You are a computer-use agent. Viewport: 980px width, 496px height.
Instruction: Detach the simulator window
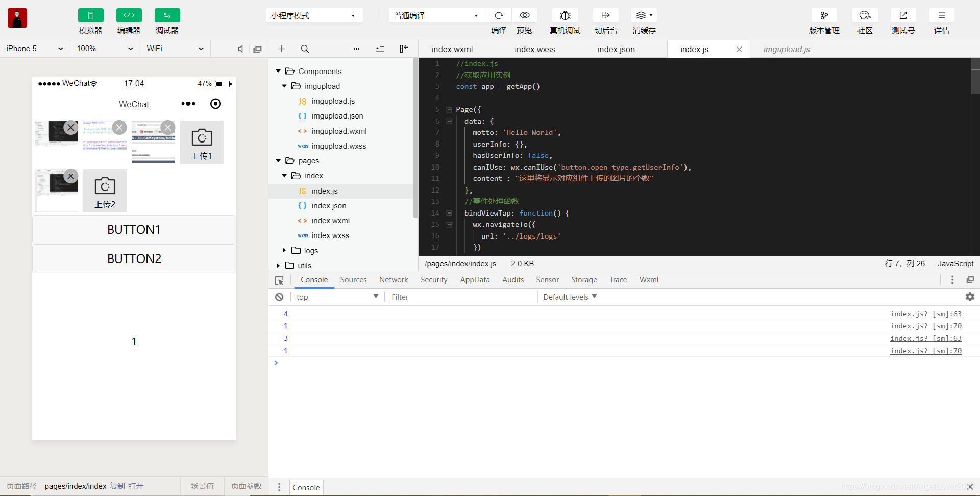[258, 49]
